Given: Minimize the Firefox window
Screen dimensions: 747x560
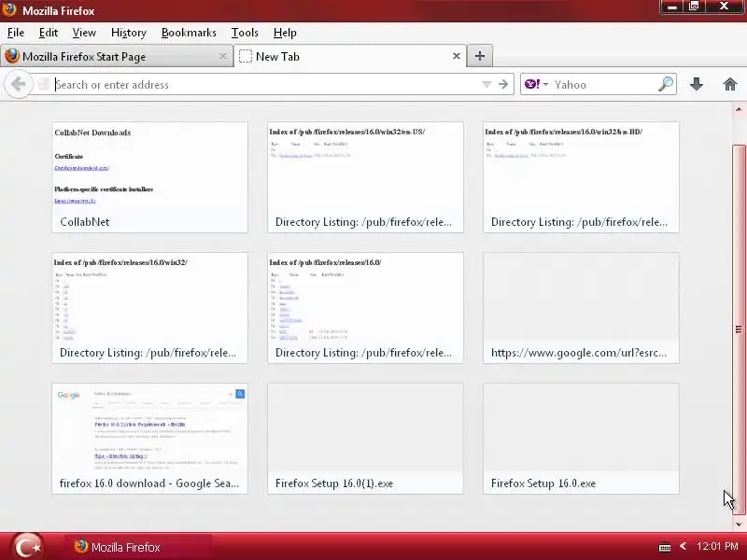Looking at the screenshot, I should click(x=672, y=7).
